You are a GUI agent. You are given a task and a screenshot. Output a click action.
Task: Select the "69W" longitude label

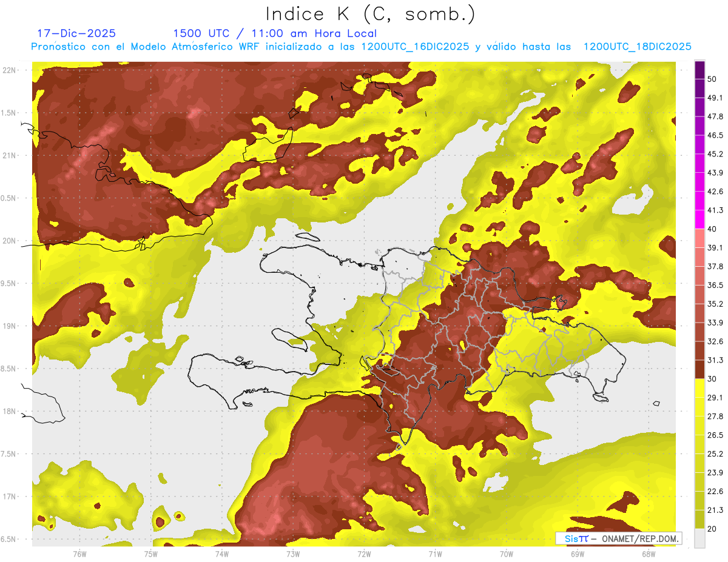point(577,554)
